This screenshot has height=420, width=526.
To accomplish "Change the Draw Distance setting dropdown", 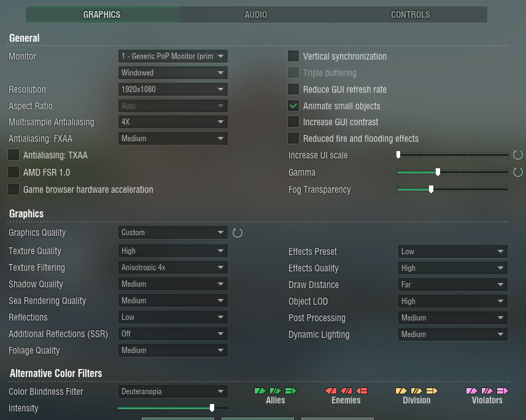I will [452, 285].
